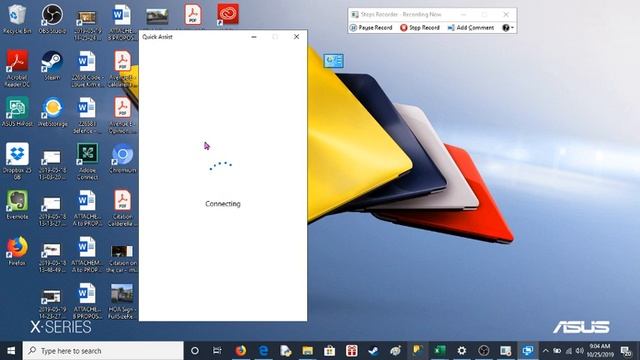The image size is (640, 360).
Task: Select the 22658 Code Word document
Action: 87,69
